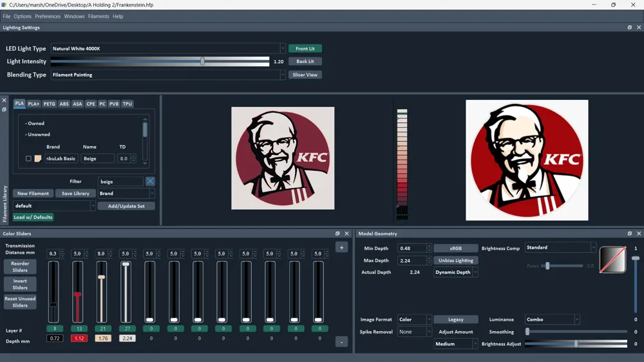Open Dynamic Depth dropdown
This screenshot has width=644, height=362.
(456, 272)
